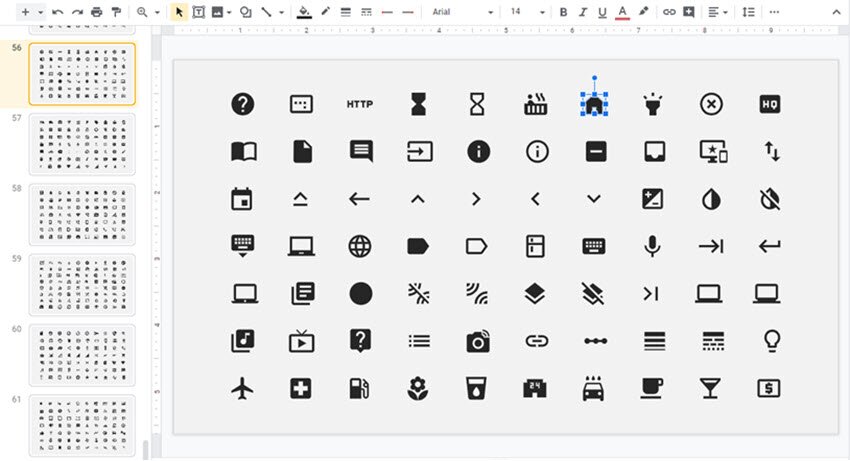The height and width of the screenshot is (461, 850).
Task: Click the Redo arrow
Action: pos(76,12)
